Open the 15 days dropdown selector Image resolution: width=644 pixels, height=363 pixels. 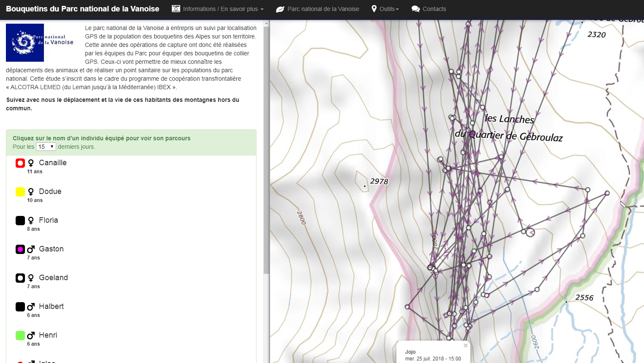point(46,147)
